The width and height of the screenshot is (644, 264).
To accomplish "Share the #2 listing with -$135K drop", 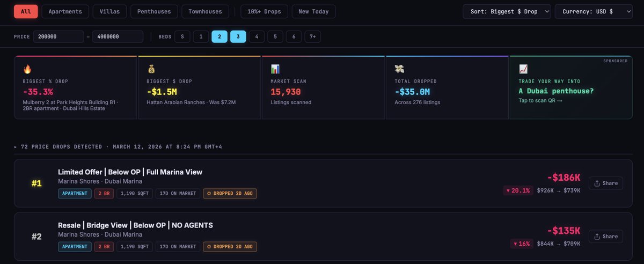I will 606,236.
